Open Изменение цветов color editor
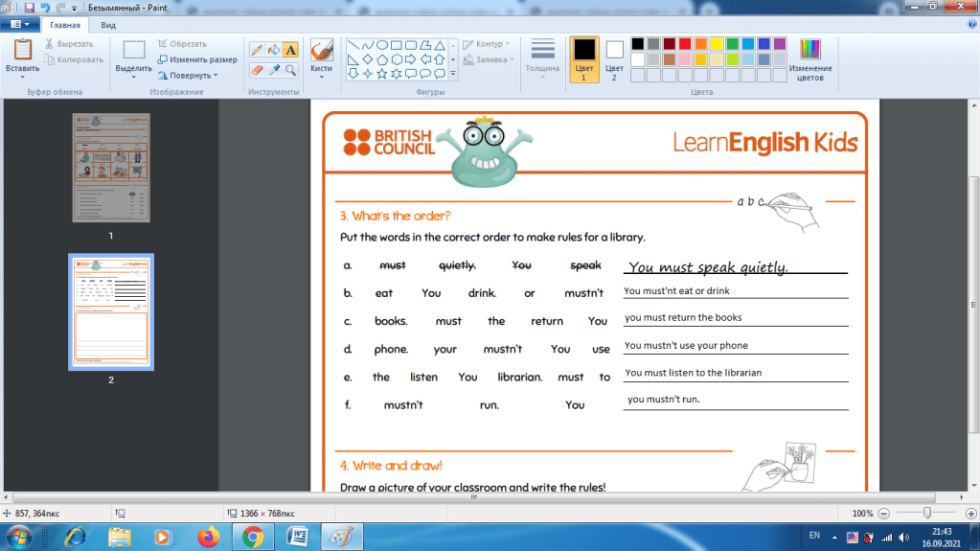 (809, 59)
